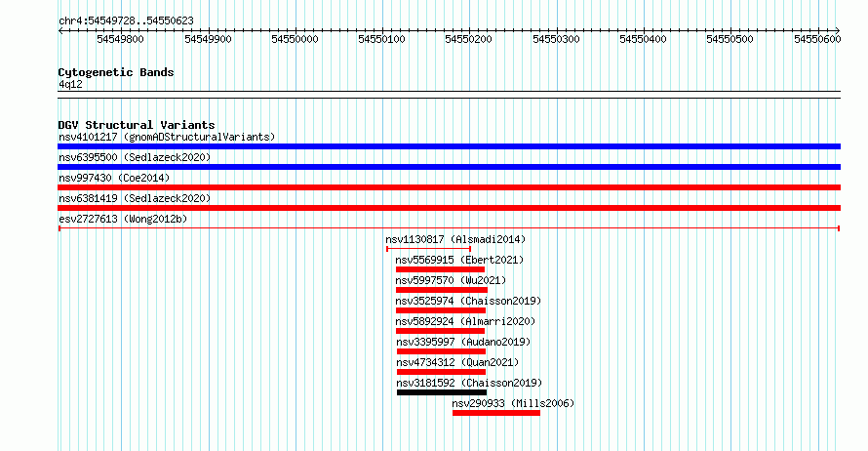Screen dimensions: 868x451
Task: Click the nsv4101217 gnomADStructuralVariants label
Action: coord(167,137)
